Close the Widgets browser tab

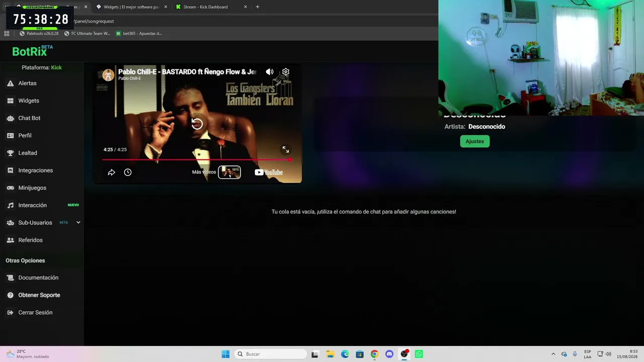(x=166, y=7)
